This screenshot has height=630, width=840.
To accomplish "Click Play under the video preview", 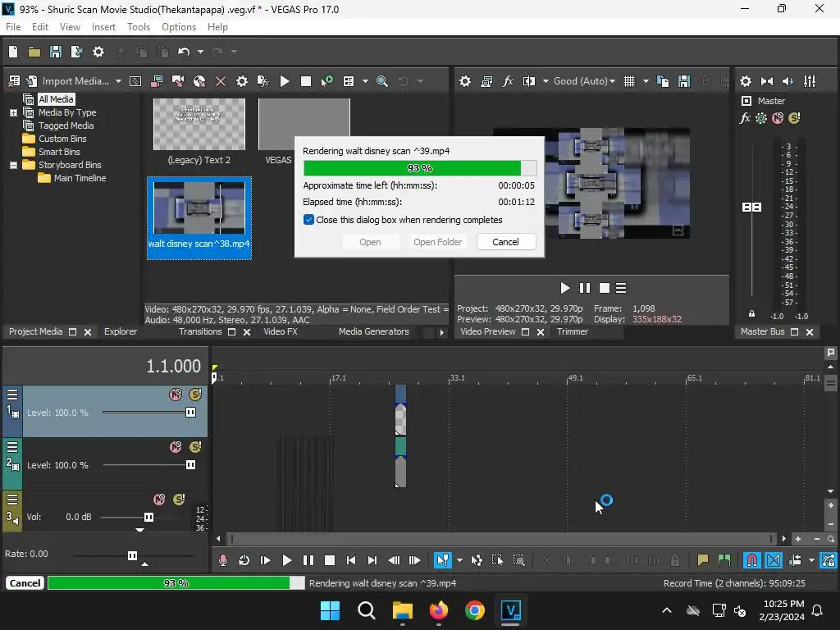I will 564,288.
